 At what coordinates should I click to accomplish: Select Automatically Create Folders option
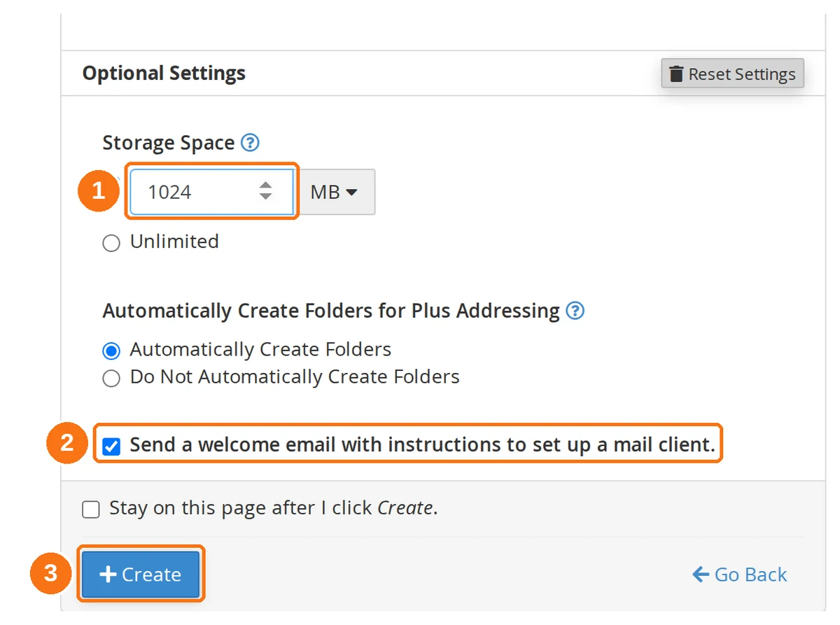111,351
